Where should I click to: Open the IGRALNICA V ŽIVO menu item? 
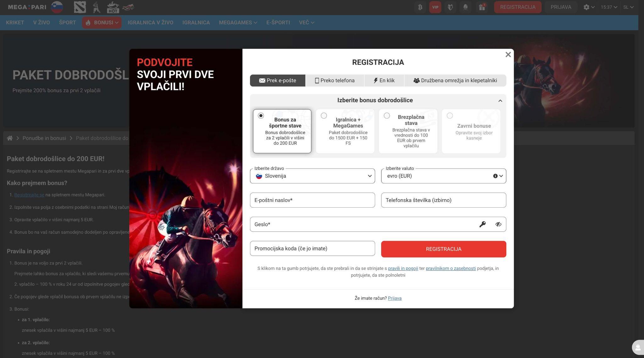[150, 23]
